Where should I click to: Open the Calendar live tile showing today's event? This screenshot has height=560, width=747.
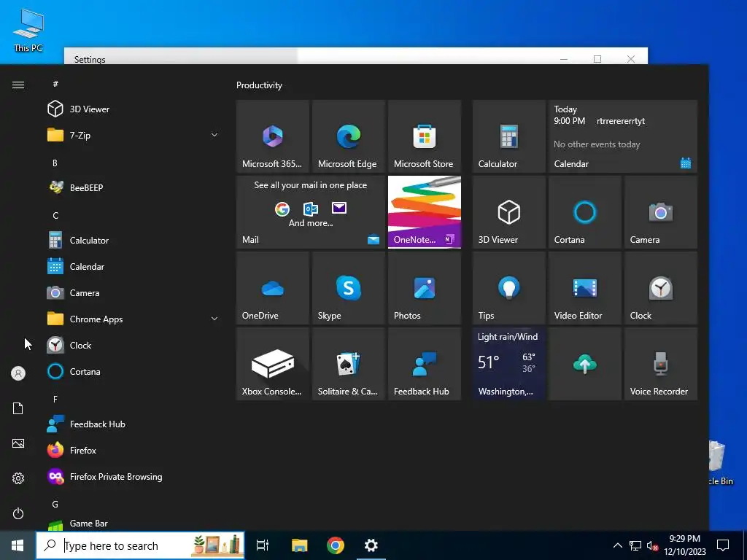(x=623, y=136)
